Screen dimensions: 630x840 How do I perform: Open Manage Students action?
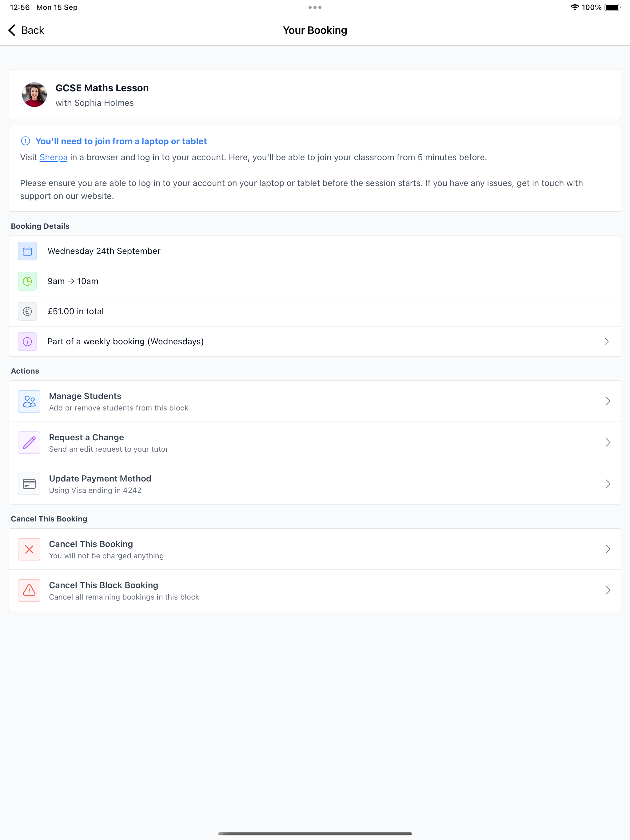[315, 401]
